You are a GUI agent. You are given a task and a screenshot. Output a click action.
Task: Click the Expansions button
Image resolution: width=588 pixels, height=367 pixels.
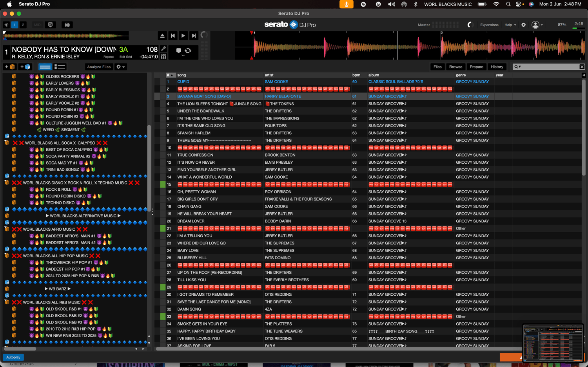point(489,25)
